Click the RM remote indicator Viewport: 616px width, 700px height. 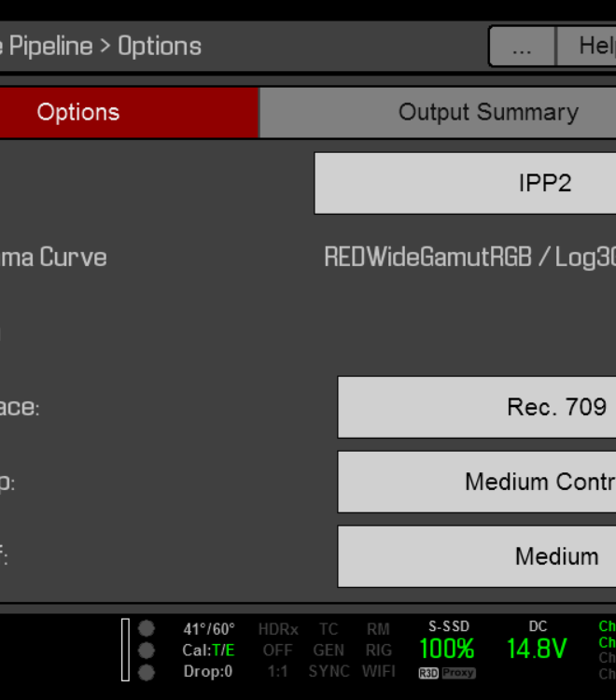[x=379, y=629]
